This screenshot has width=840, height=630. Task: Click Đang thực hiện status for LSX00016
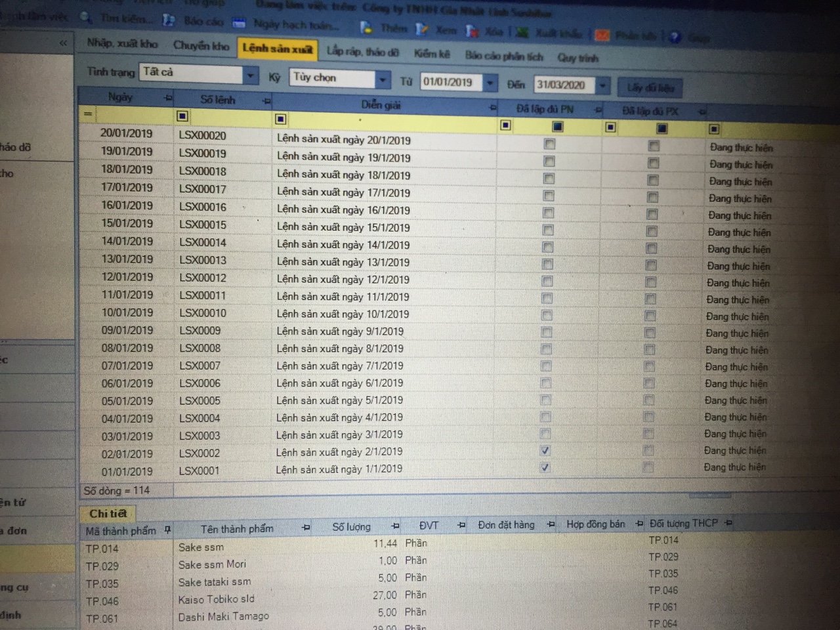740,215
